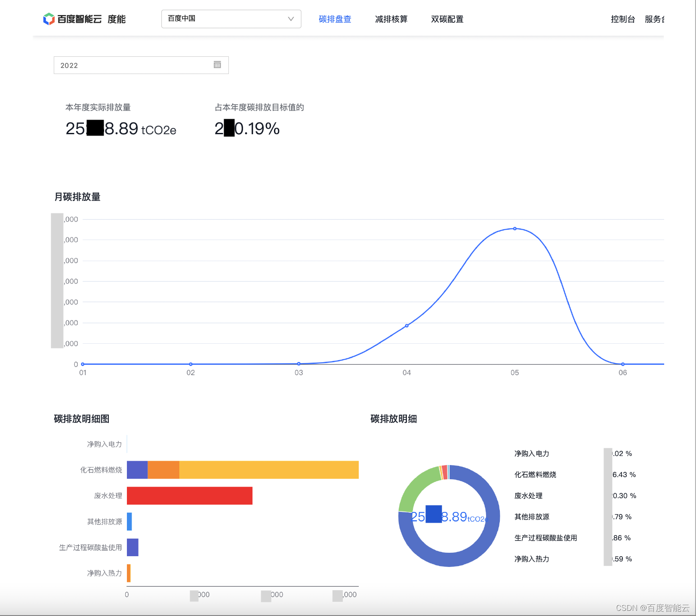Open the 百度中国 combo box
696x616 pixels.
(x=231, y=19)
